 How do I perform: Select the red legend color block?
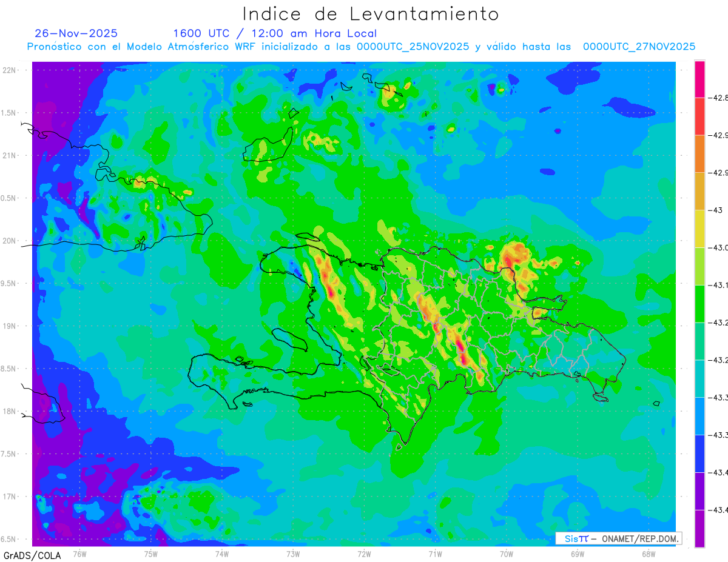click(x=699, y=116)
